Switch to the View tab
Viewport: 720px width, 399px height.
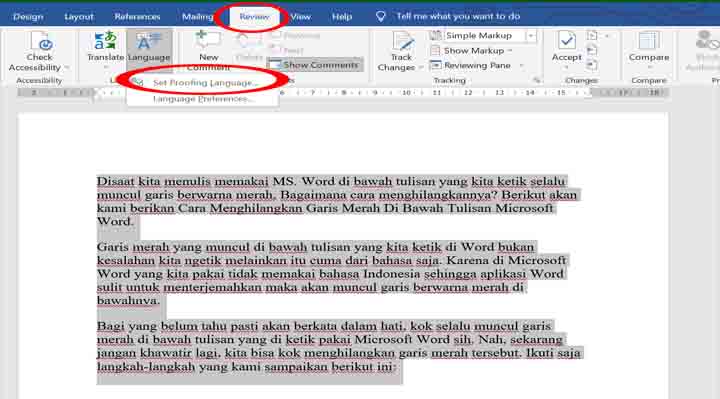pyautogui.click(x=301, y=17)
